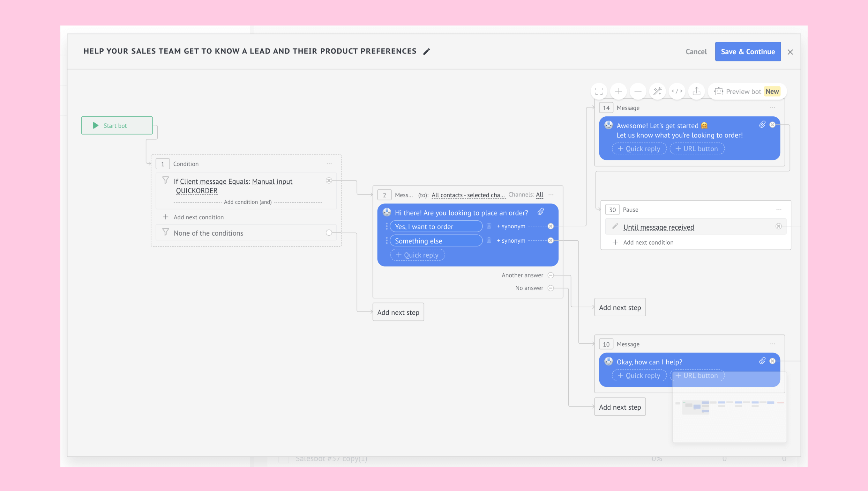Image resolution: width=868 pixels, height=491 pixels.
Task: Click Until message received condition
Action: [x=658, y=227]
